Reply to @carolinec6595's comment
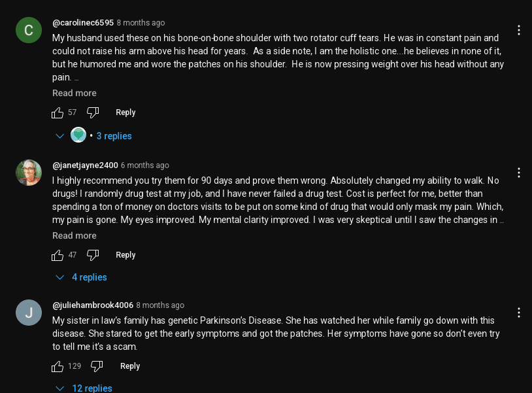 point(125,112)
